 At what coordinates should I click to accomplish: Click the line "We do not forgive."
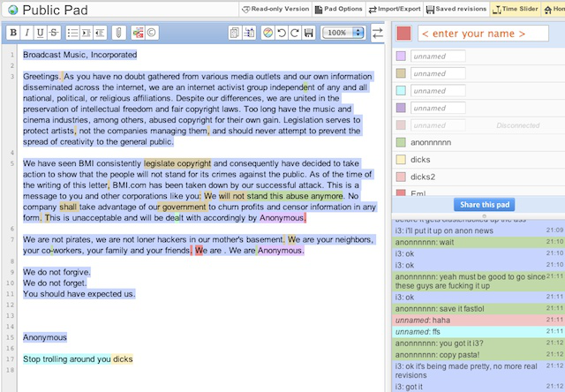click(56, 272)
